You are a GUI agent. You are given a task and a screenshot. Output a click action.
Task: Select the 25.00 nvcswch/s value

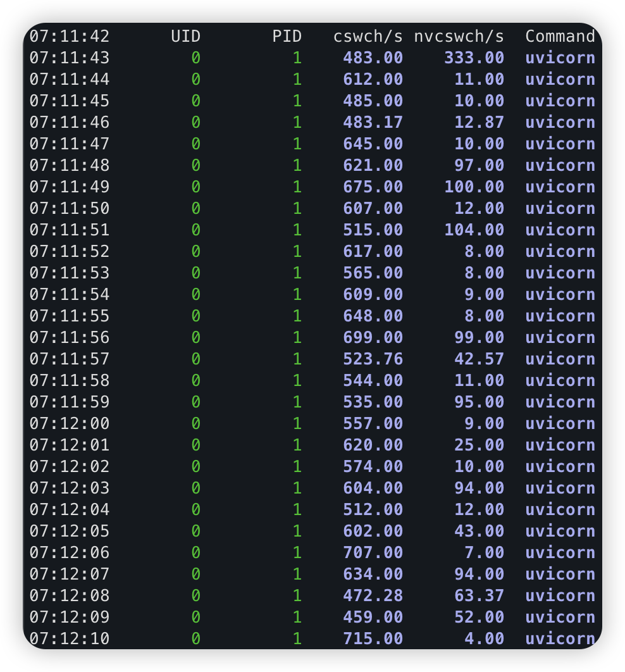[479, 445]
